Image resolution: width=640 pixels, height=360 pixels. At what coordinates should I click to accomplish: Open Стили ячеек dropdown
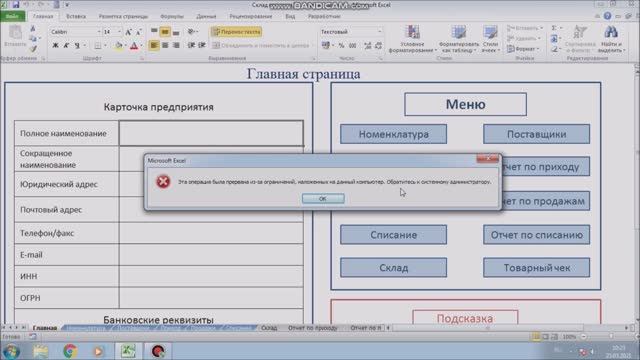click(x=490, y=39)
